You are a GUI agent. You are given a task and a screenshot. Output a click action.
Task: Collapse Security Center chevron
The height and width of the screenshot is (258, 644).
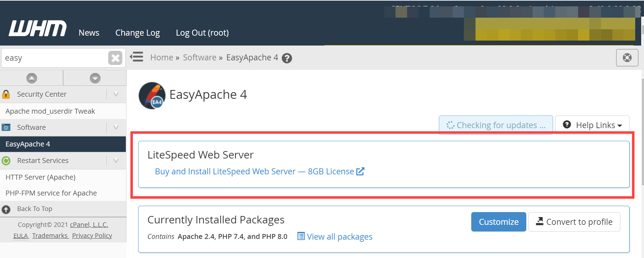[116, 94]
